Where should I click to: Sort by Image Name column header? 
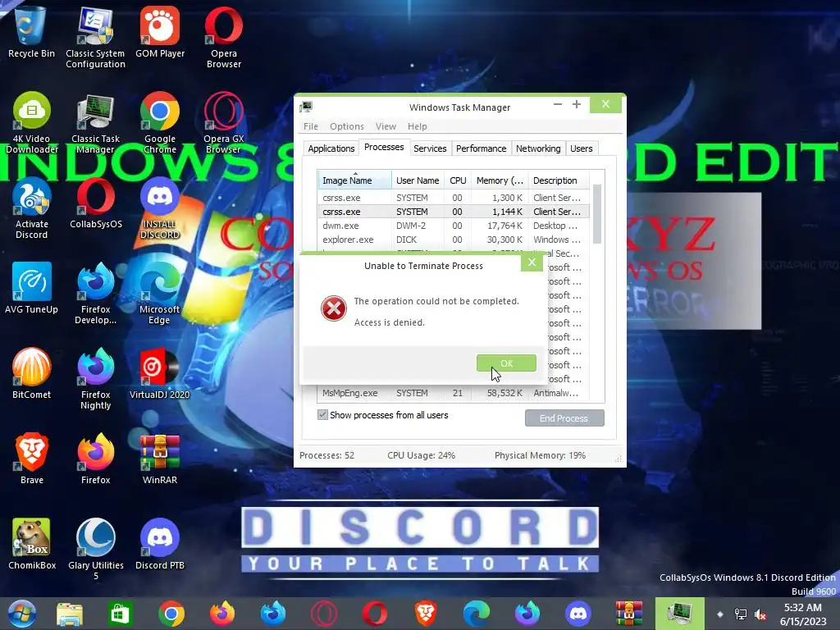(354, 180)
